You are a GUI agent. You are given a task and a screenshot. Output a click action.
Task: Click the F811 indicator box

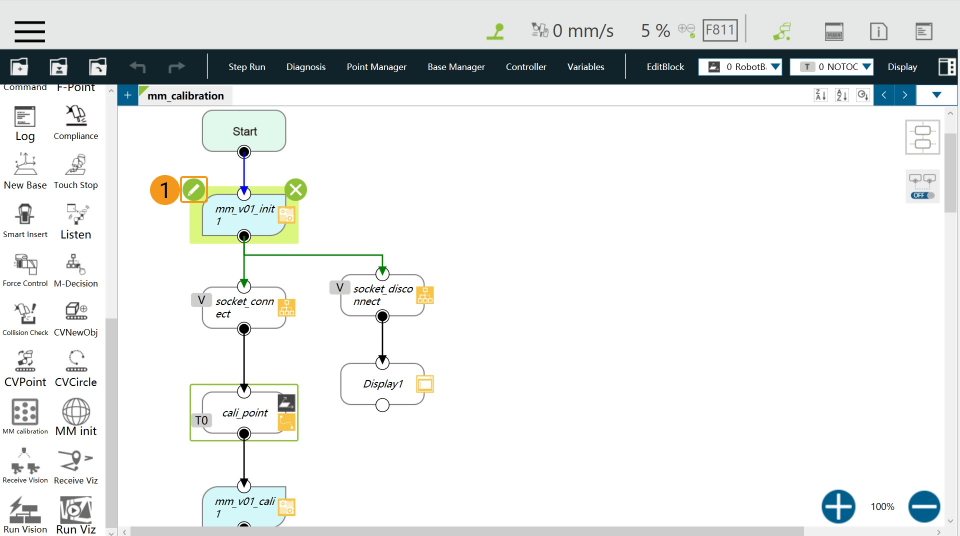pos(720,30)
